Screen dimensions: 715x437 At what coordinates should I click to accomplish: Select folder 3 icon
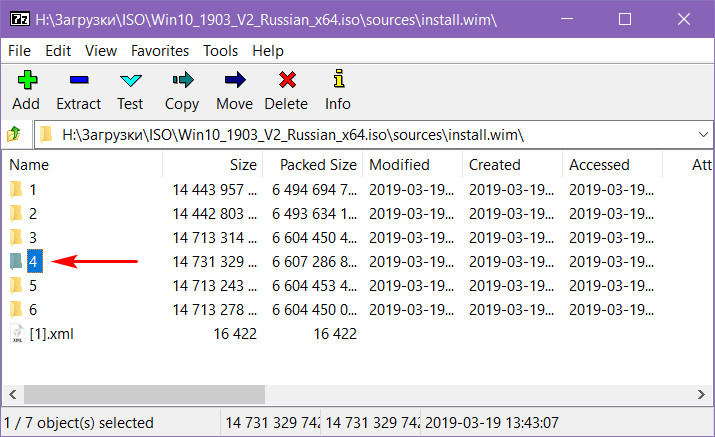coord(16,237)
